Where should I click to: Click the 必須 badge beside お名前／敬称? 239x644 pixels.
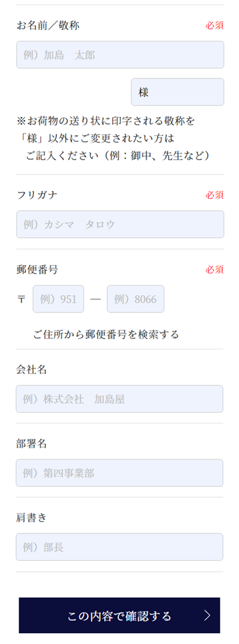(x=215, y=26)
